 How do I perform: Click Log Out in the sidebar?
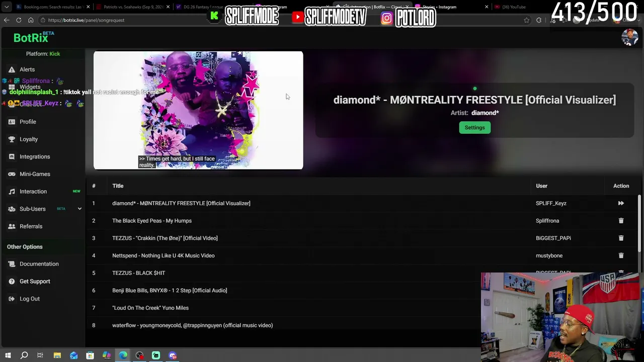click(x=30, y=299)
